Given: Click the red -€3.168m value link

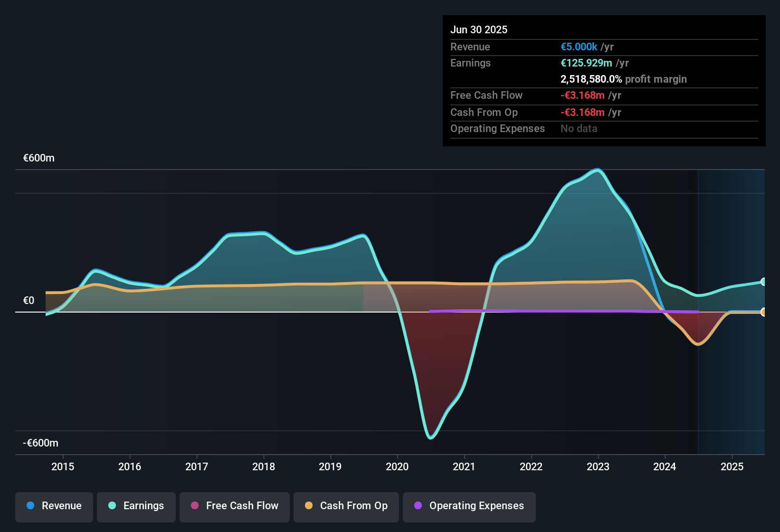Looking at the screenshot, I should [x=583, y=95].
